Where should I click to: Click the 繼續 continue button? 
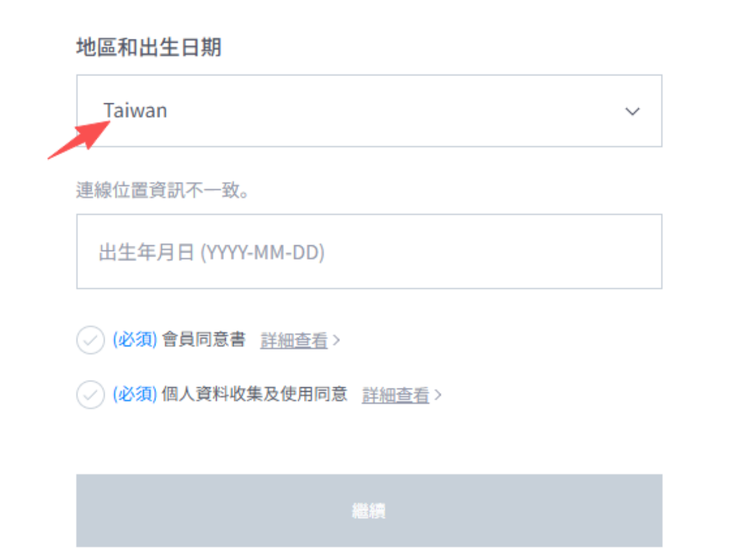pos(369,510)
